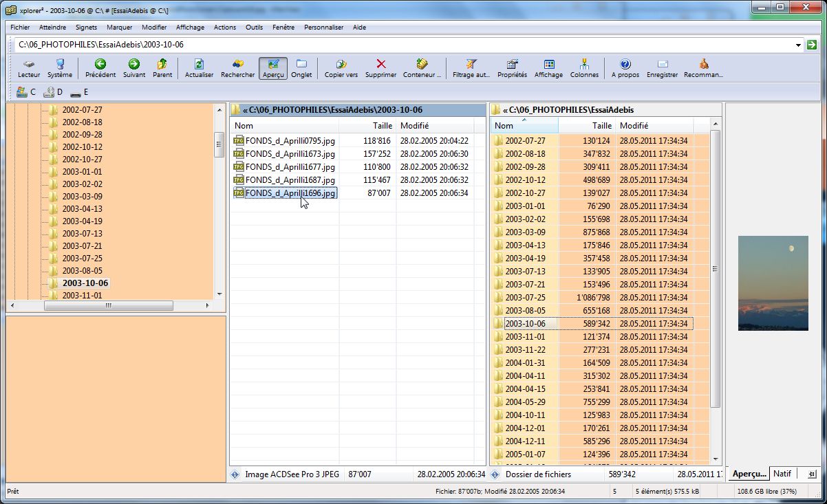
Task: Click the green Go arrow beside address bar
Action: [812, 45]
